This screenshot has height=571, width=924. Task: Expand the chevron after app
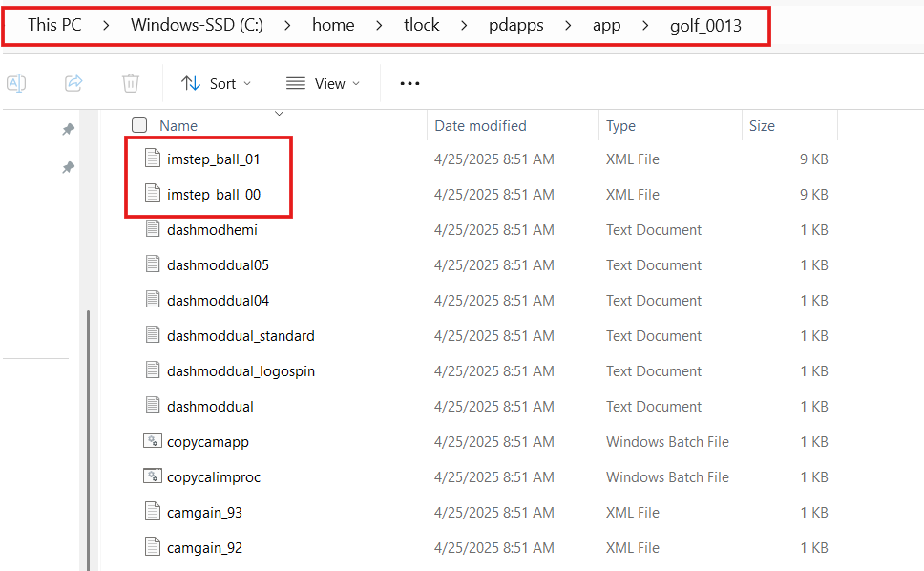click(x=645, y=26)
